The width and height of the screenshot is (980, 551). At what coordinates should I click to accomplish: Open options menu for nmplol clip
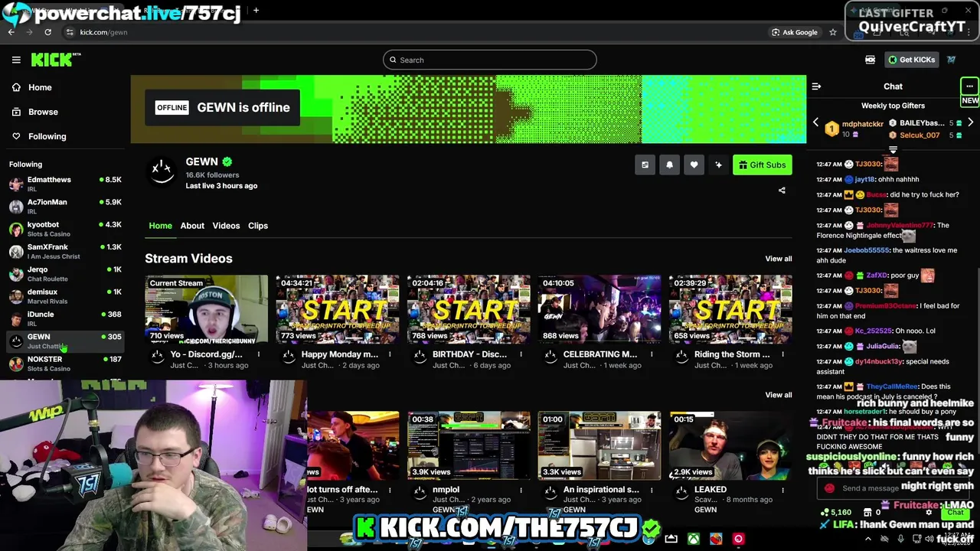(521, 490)
